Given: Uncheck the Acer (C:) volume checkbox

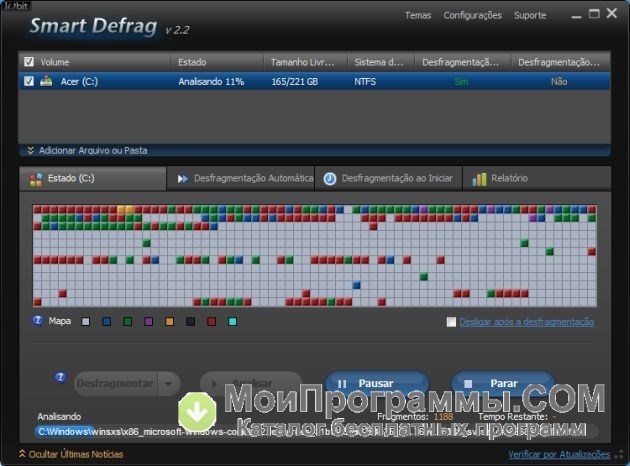Looking at the screenshot, I should tap(29, 81).
